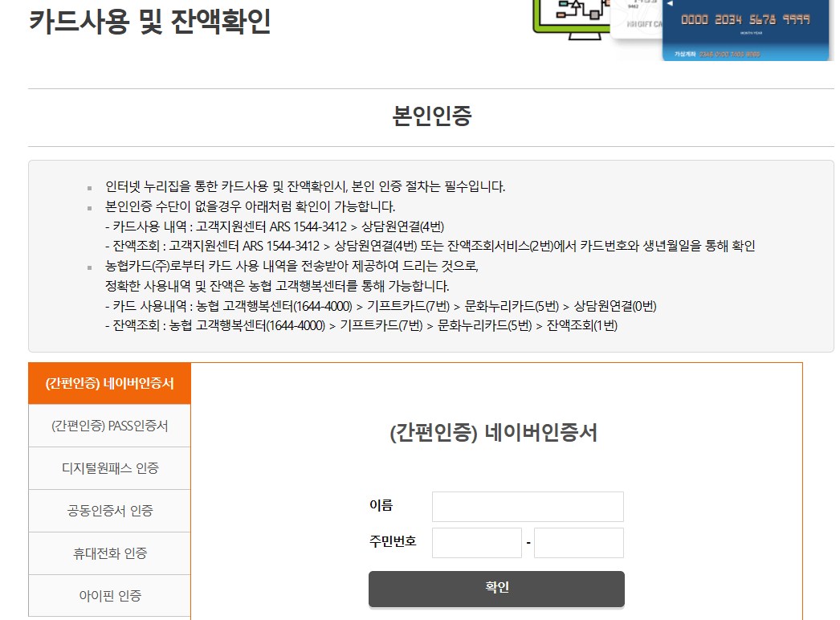This screenshot has height=620, width=840.
Task: Click inside the 이름 name field
Action: tap(528, 506)
